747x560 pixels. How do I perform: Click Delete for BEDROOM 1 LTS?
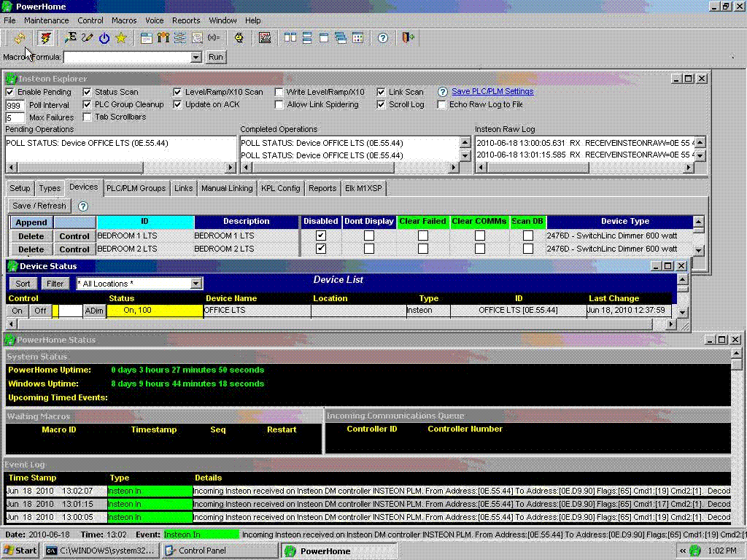(31, 236)
